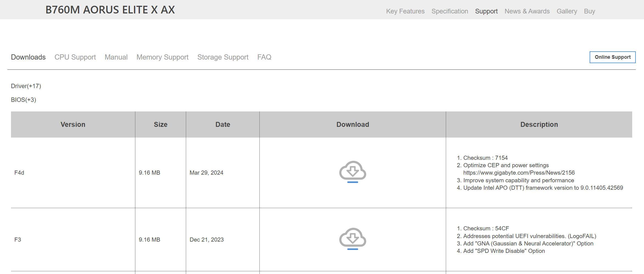Click the LogoFAIL UEFI vulnerabilities line
The height and width of the screenshot is (274, 644).
(x=530, y=236)
